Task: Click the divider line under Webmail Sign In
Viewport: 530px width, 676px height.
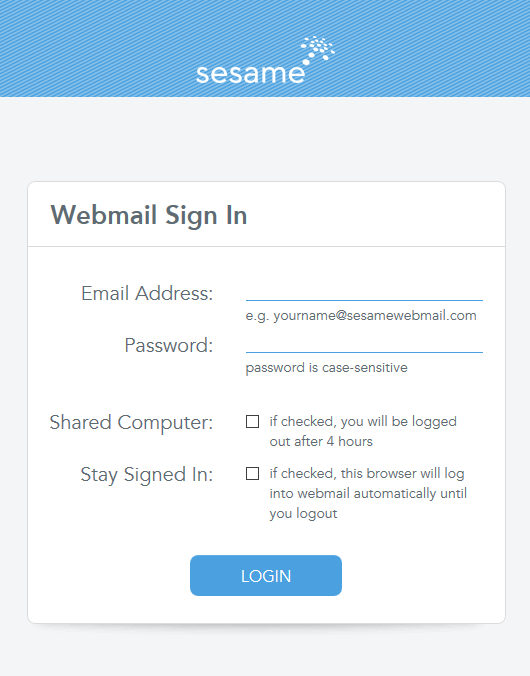Action: 267,247
